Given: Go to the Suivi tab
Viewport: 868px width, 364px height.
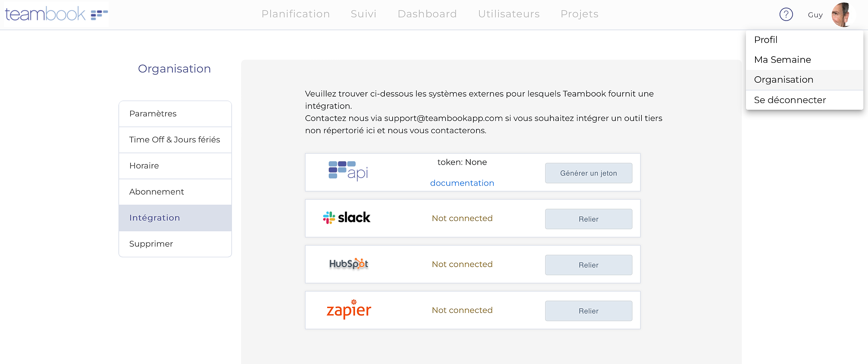Looking at the screenshot, I should pos(363,14).
